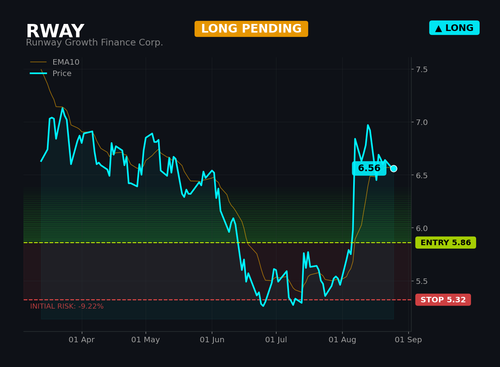This screenshot has width=500, height=367.
Task: Click the 6.0 price axis tick
Action: 422,228
